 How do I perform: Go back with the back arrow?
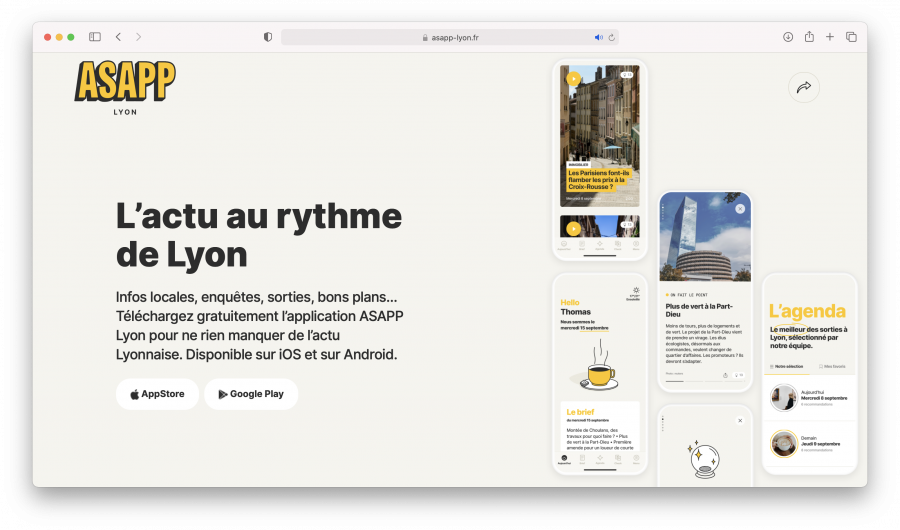click(118, 37)
